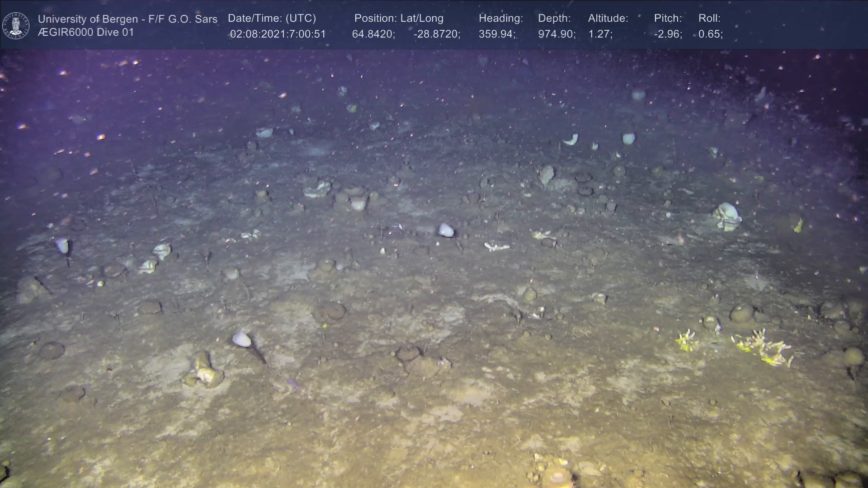Select the latitude value 64.8420

[373, 34]
